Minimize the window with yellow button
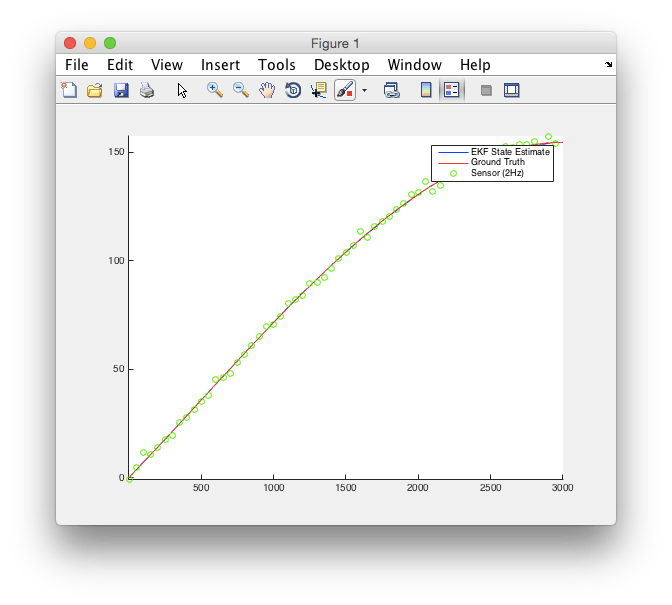The height and width of the screenshot is (605, 672). [90, 43]
